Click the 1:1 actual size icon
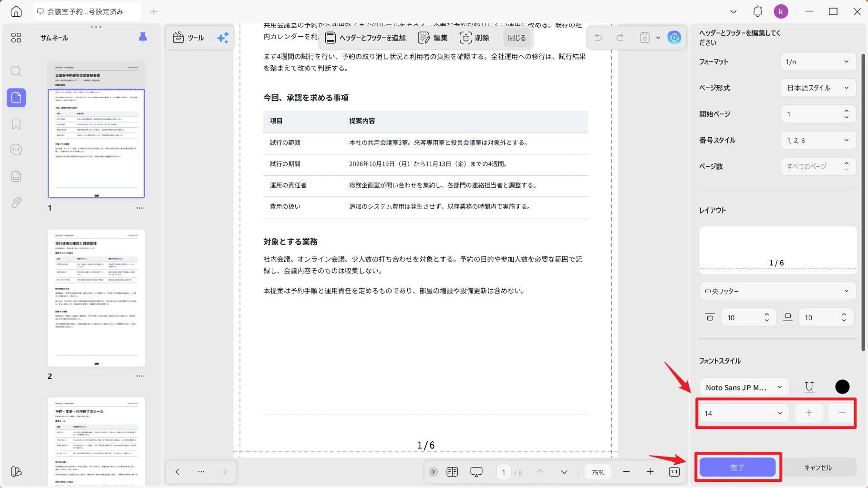The height and width of the screenshot is (488, 868). 674,472
